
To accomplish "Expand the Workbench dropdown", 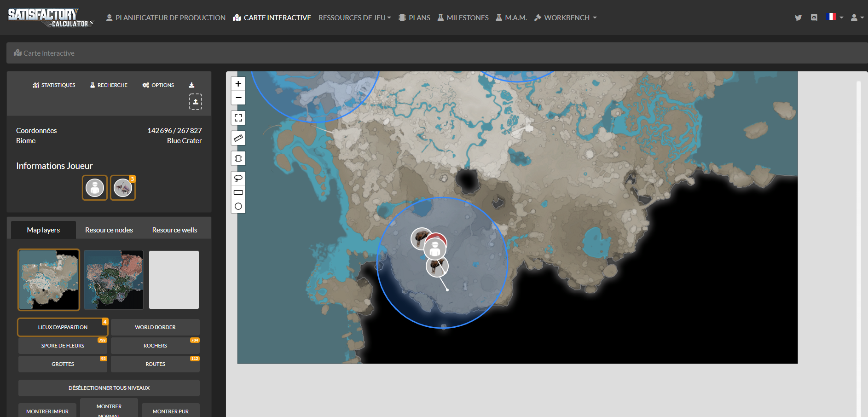I will tap(565, 17).
